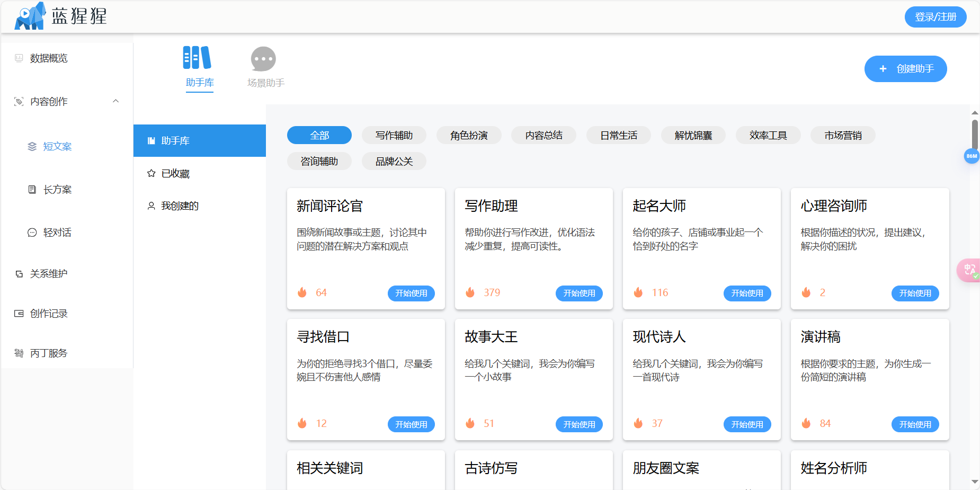
Task: Click the floating translate icon on right edge
Action: click(x=970, y=270)
